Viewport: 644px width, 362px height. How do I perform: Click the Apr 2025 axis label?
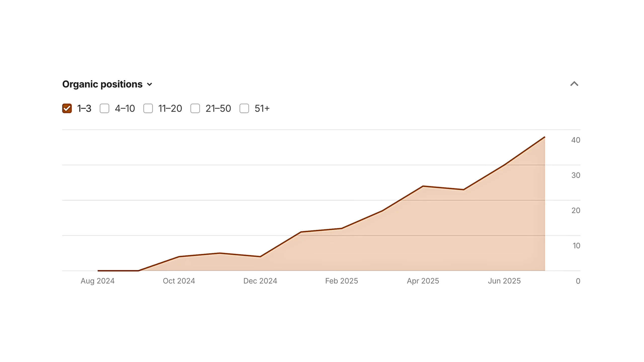coord(423,281)
